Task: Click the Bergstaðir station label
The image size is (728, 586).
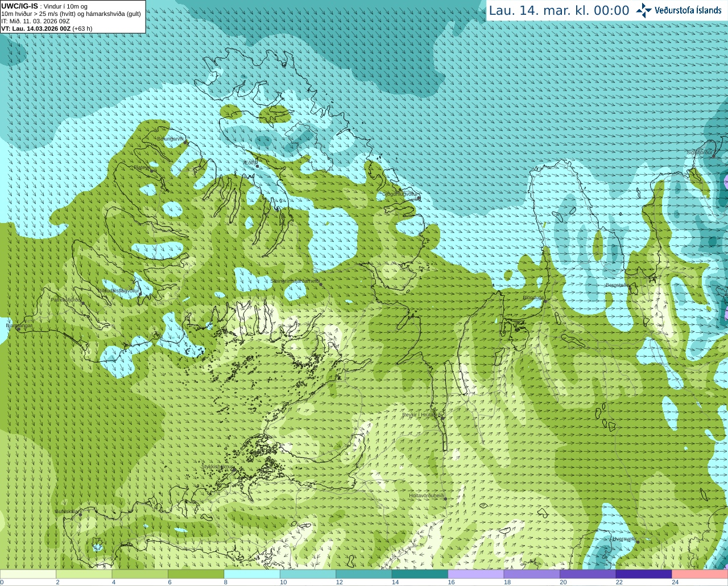Action: coord(617,285)
